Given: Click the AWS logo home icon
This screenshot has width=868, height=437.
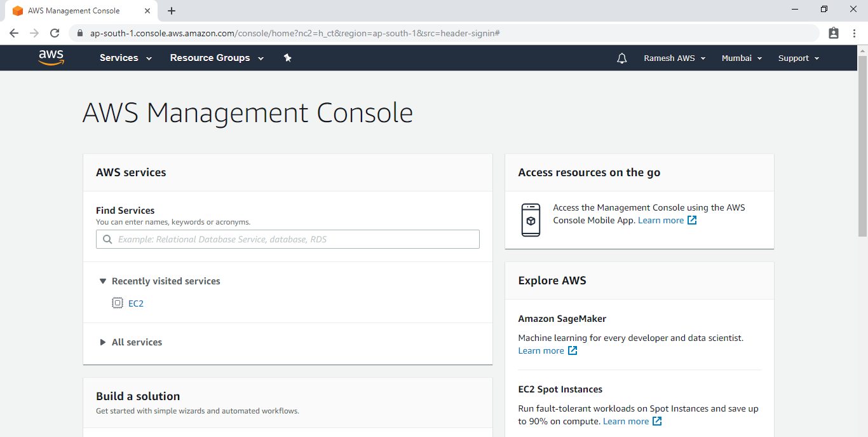Looking at the screenshot, I should [x=51, y=58].
